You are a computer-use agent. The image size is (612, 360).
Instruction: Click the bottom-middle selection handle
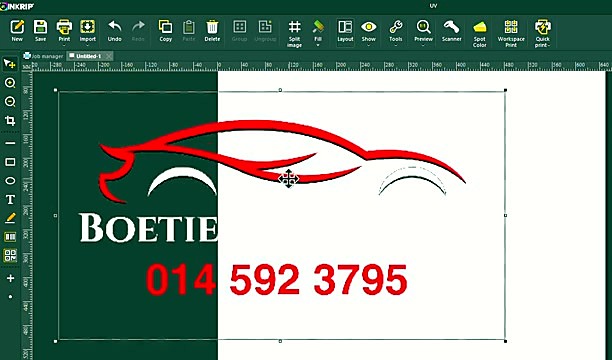280,341
